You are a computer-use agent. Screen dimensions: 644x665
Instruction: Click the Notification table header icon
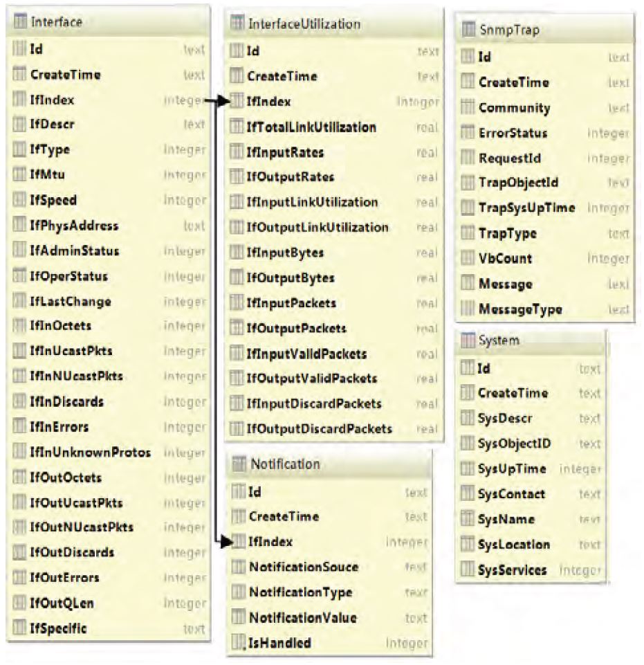coord(239,464)
